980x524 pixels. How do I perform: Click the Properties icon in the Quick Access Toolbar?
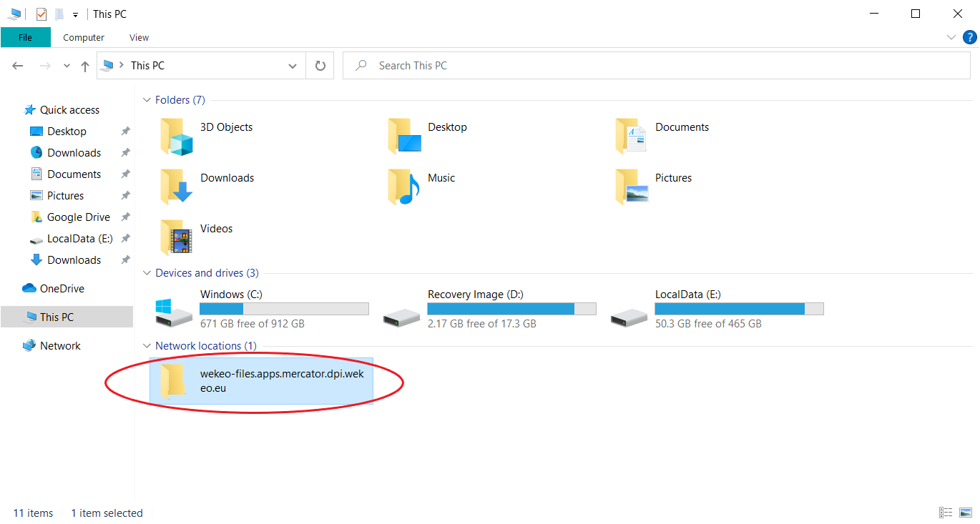41,14
